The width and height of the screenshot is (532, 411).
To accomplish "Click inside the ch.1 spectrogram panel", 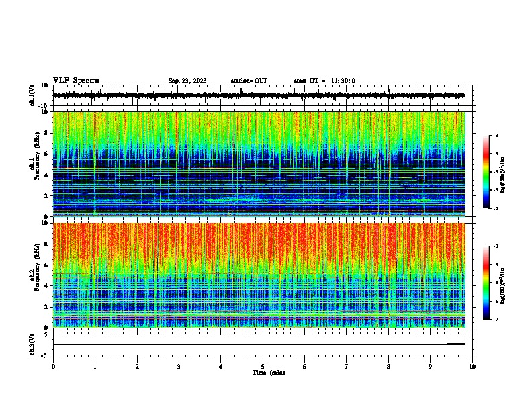I will (259, 164).
